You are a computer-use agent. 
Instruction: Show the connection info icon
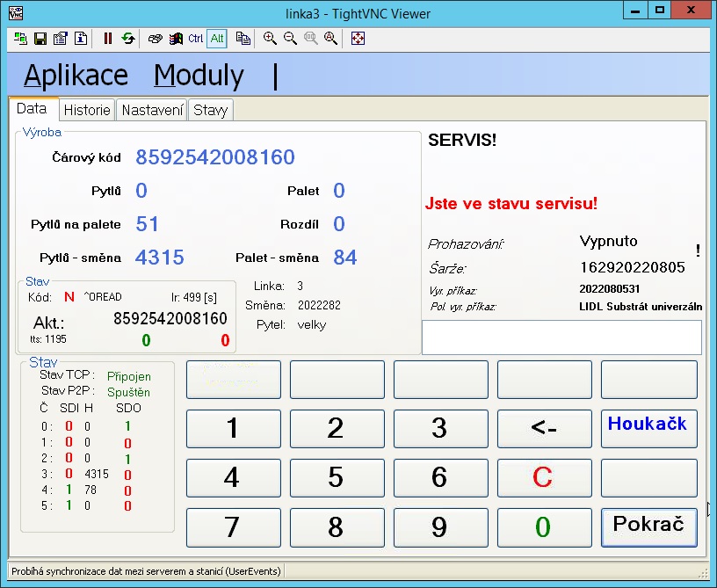pyautogui.click(x=80, y=39)
